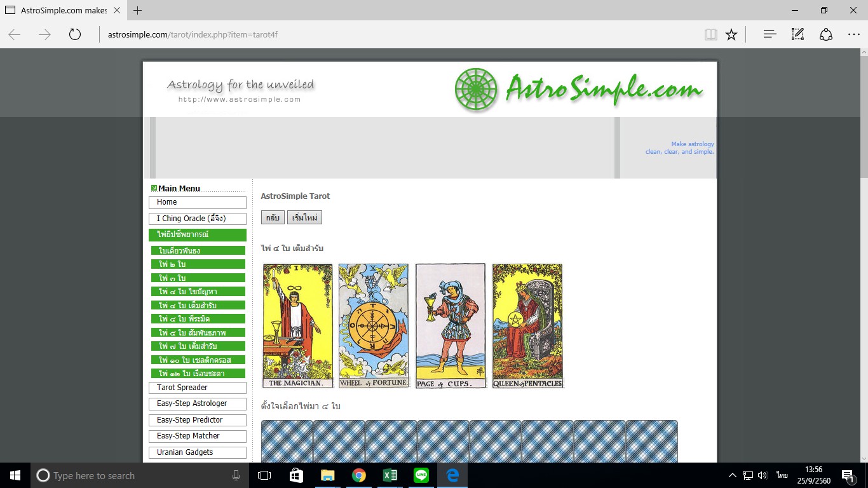Open a new tab with the plus button

pyautogui.click(x=137, y=10)
